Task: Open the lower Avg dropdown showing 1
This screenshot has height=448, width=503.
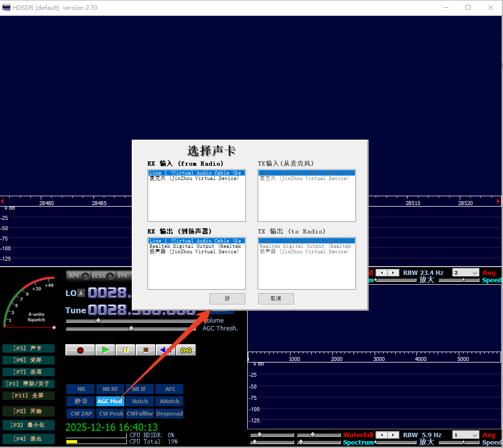Action: tap(466, 435)
